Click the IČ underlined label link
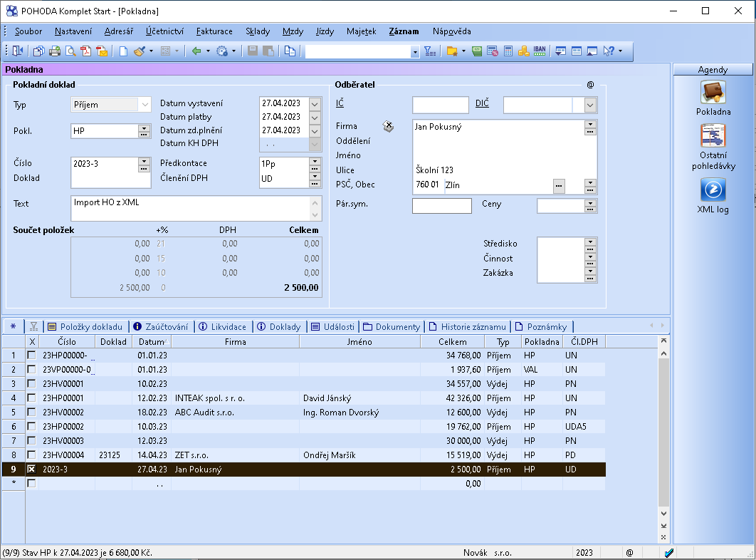Image resolution: width=756 pixels, height=560 pixels. click(340, 103)
